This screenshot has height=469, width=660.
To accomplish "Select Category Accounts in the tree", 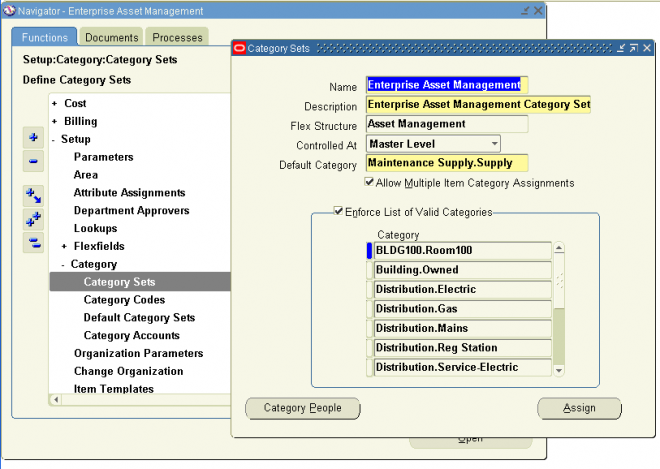I will 132,336.
